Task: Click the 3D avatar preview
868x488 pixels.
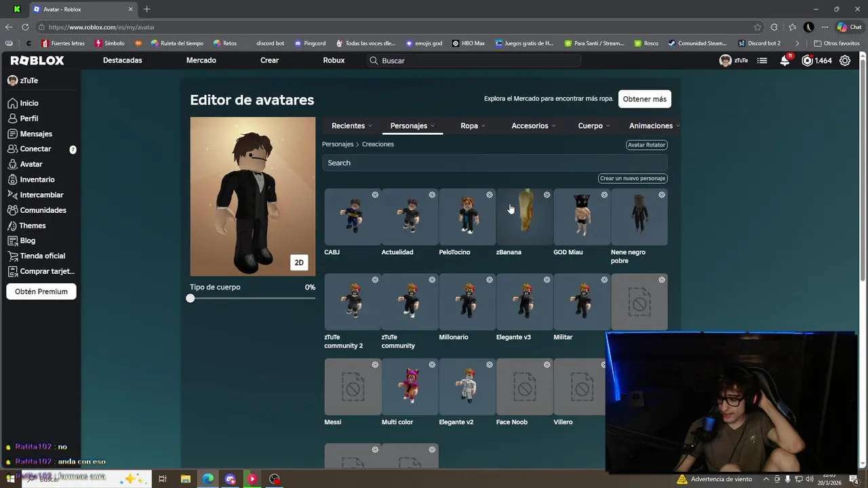Action: coord(252,197)
